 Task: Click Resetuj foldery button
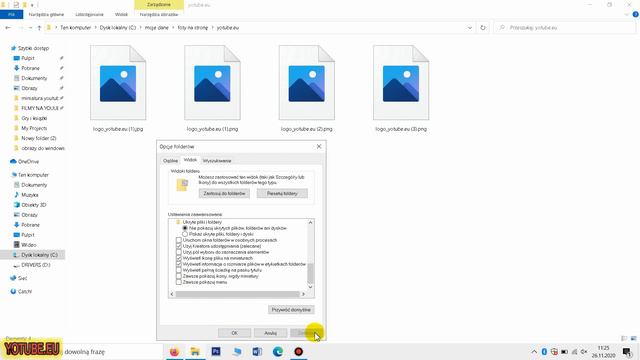pyautogui.click(x=282, y=193)
